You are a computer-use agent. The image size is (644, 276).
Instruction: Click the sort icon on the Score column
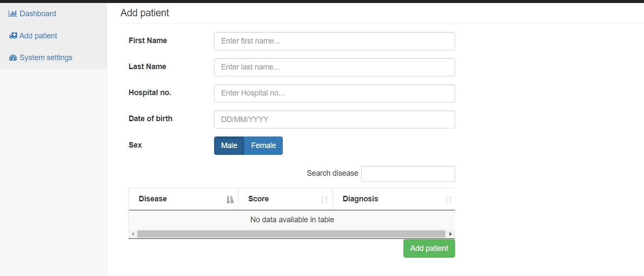point(325,199)
